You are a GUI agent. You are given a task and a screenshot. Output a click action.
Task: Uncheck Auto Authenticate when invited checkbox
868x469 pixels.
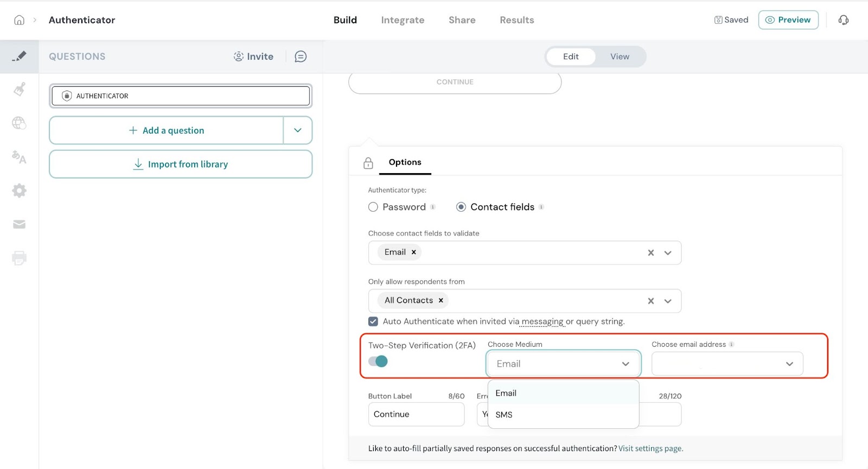(x=373, y=321)
